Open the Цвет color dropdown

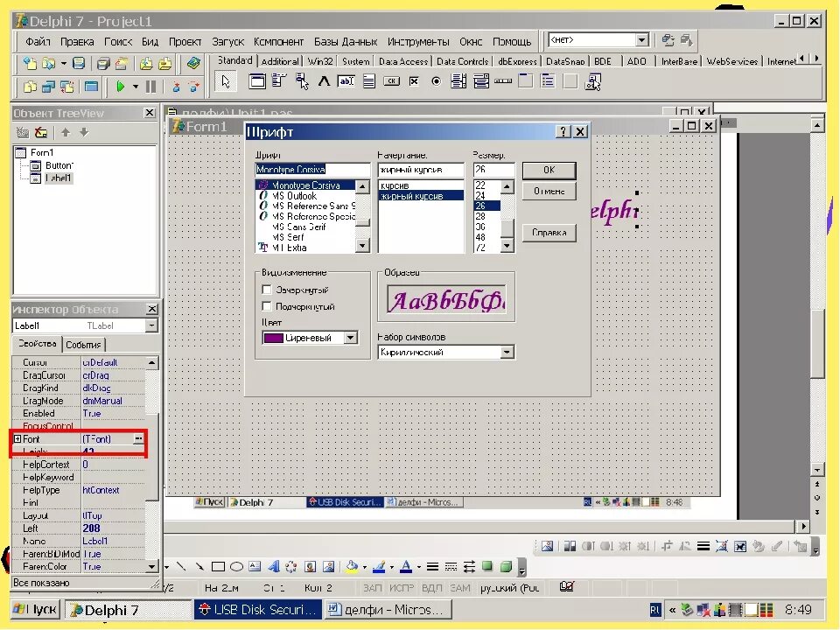(x=350, y=338)
